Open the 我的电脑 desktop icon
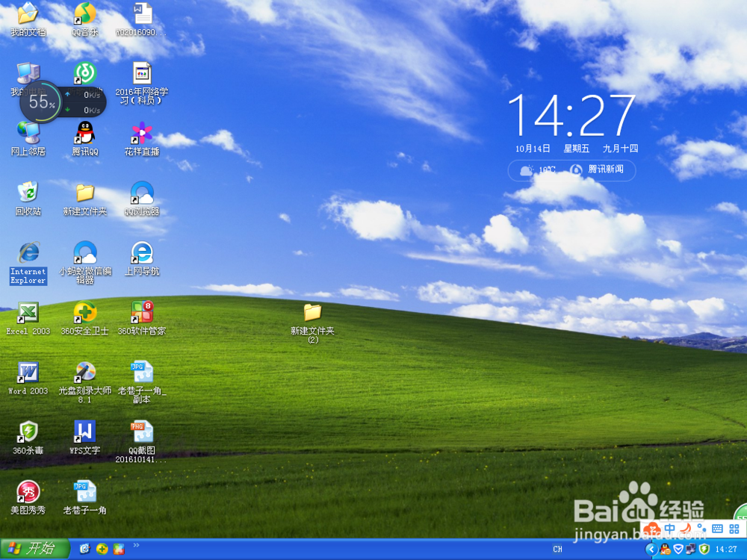747x560 pixels. click(28, 74)
